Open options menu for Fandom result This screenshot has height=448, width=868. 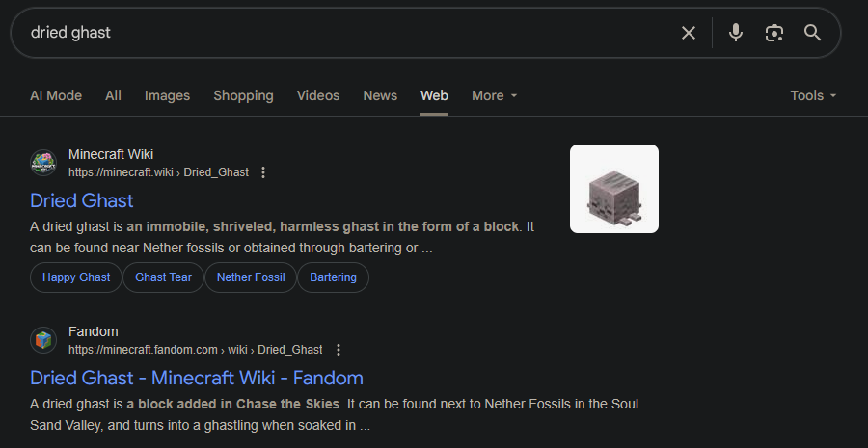338,350
